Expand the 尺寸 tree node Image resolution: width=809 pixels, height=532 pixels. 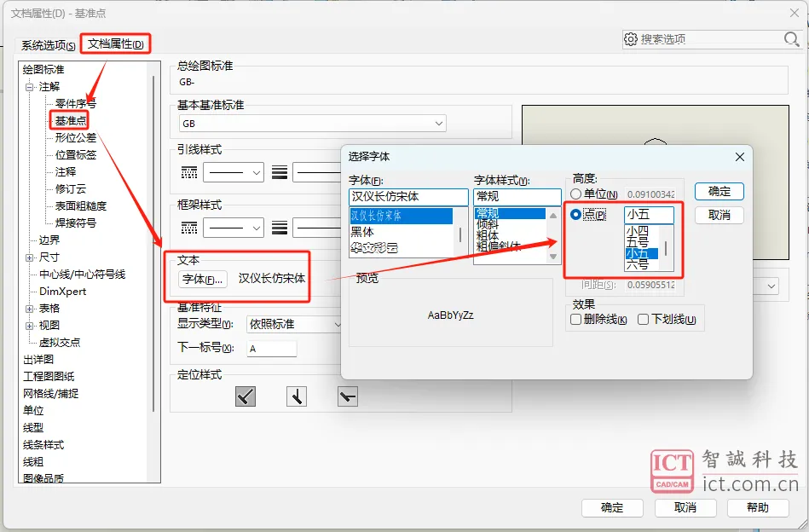point(30,257)
